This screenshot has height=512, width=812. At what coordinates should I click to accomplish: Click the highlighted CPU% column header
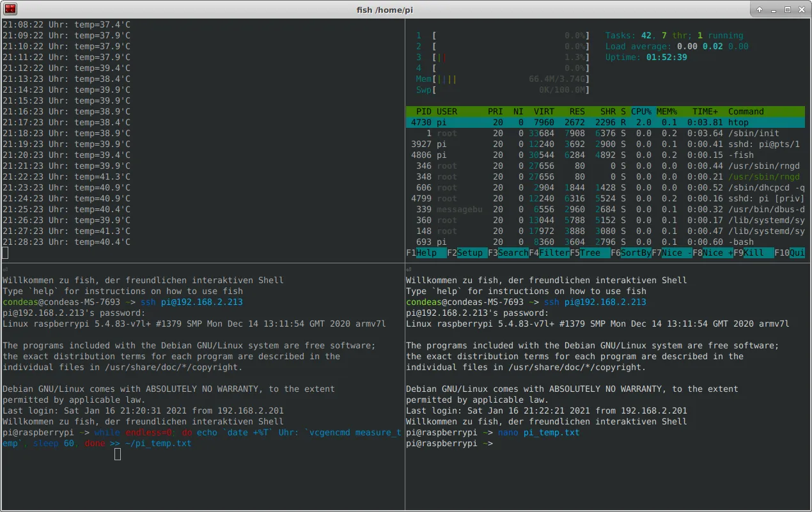click(x=641, y=112)
